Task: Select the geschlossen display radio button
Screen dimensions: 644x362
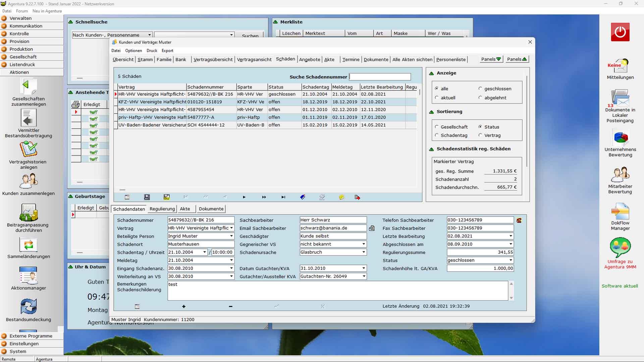Action: (480, 88)
